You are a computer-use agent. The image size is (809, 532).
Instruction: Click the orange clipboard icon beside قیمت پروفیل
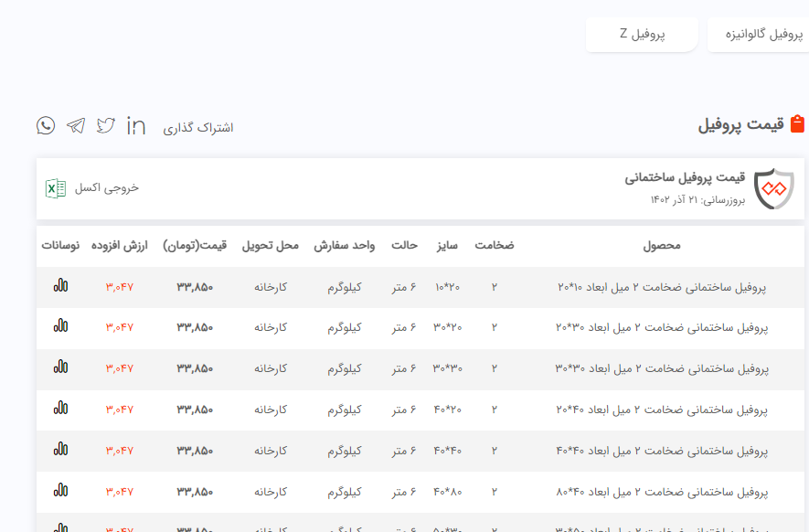[797, 124]
